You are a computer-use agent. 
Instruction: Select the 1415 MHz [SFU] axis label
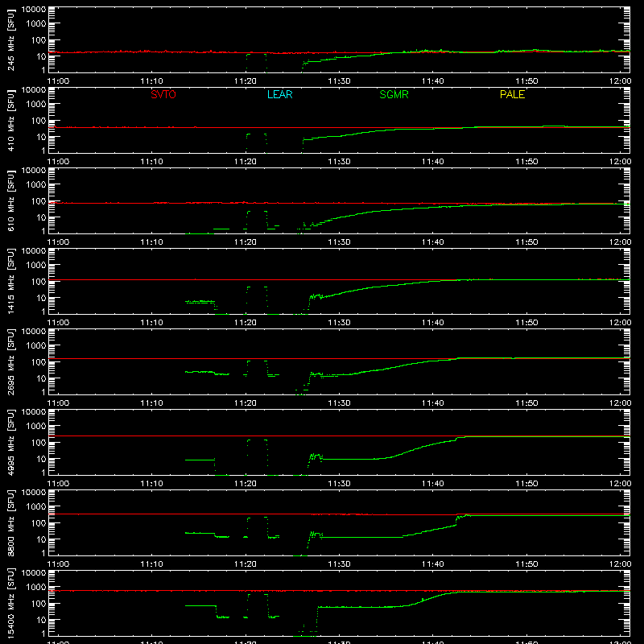(x=11, y=282)
